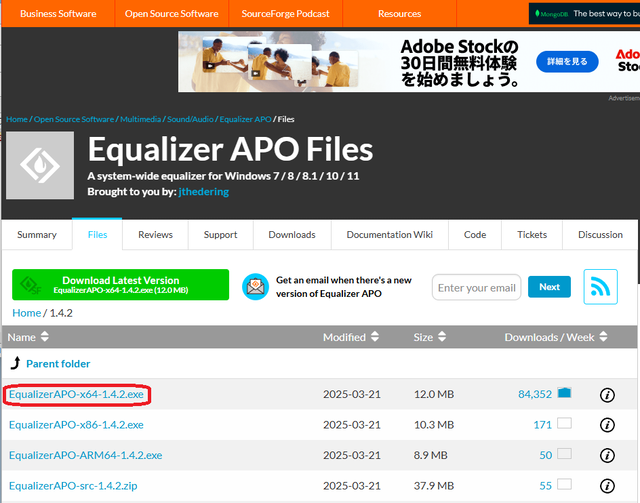This screenshot has width=640, height=503.
Task: Click the 55 weekly downloads count
Action: click(x=546, y=486)
